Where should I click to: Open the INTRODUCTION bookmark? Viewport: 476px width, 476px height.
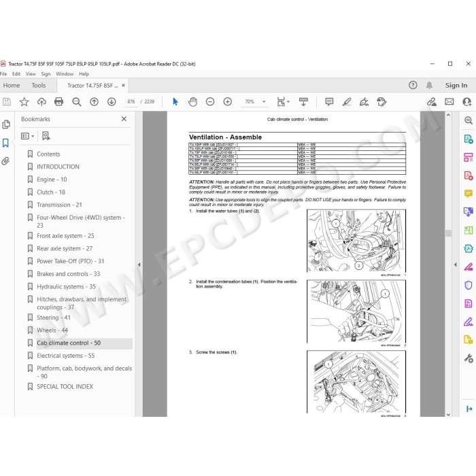point(58,167)
